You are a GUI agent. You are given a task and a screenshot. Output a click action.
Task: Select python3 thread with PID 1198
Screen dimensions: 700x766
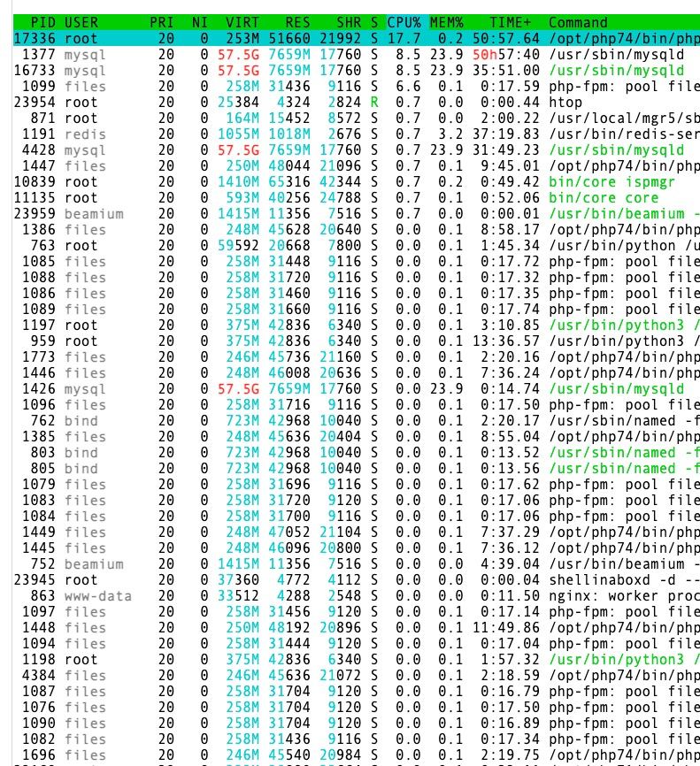pos(357,659)
